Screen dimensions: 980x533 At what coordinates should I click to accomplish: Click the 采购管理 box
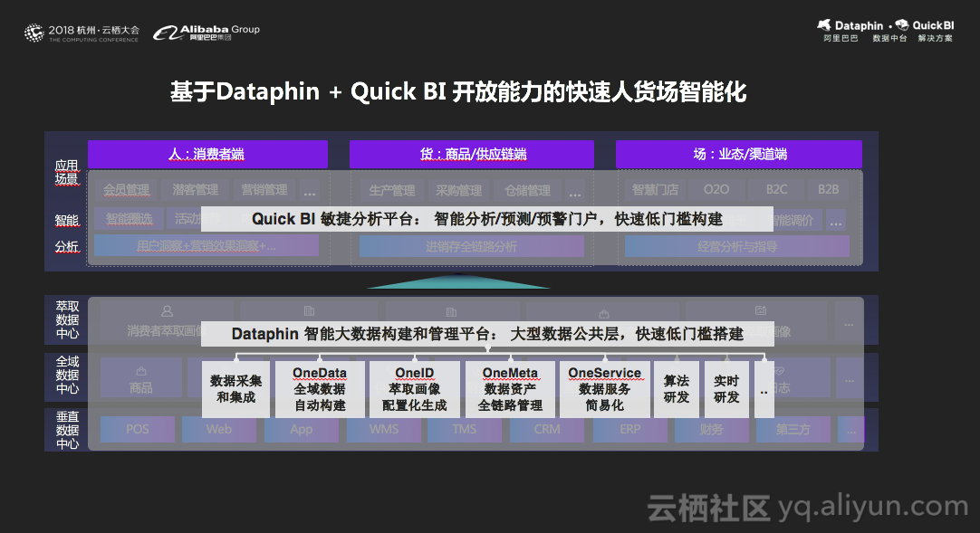pyautogui.click(x=458, y=190)
